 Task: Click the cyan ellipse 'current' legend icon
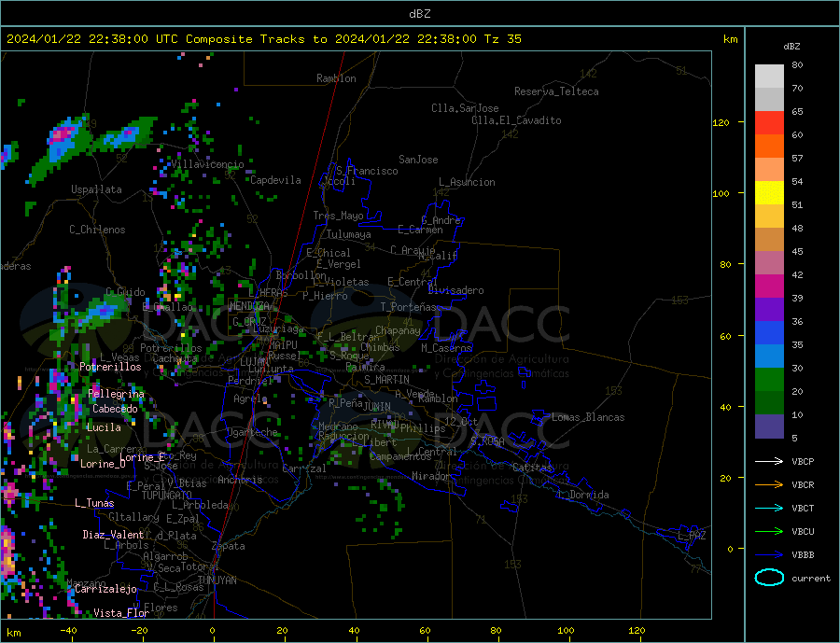(769, 578)
